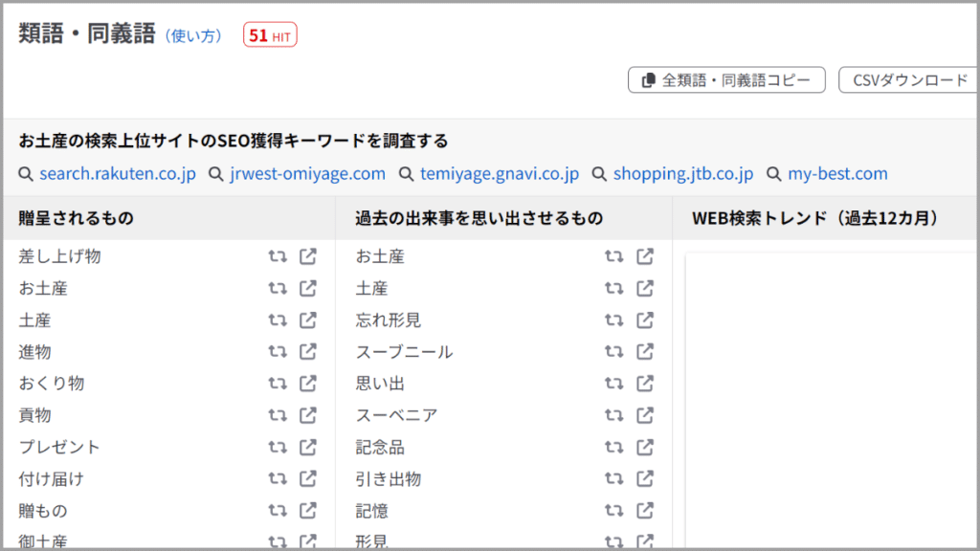Image resolution: width=980 pixels, height=551 pixels.
Task: Click the 進物 synonym entry
Action: 35,352
